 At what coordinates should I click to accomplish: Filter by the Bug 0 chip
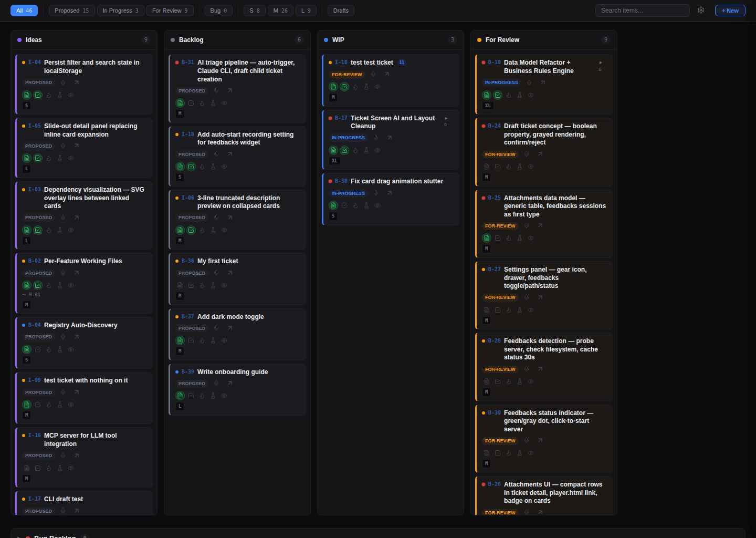(218, 11)
